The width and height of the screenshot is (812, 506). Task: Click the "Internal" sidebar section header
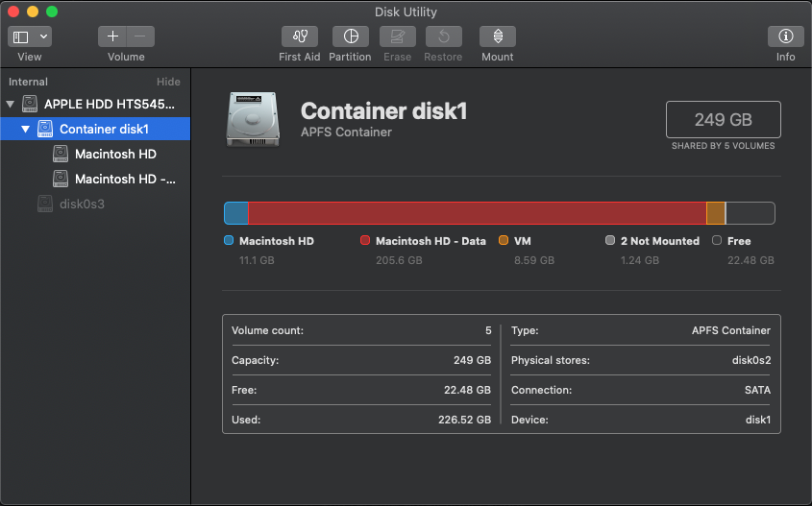click(x=28, y=82)
